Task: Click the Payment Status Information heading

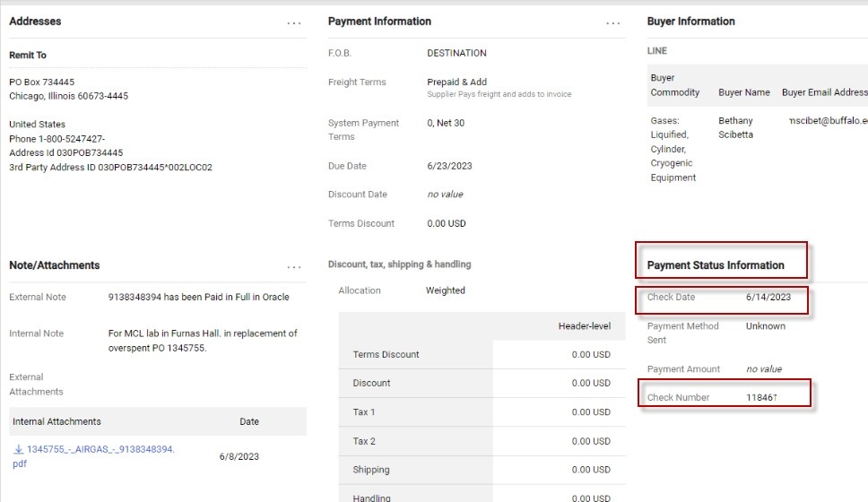Action: point(716,265)
